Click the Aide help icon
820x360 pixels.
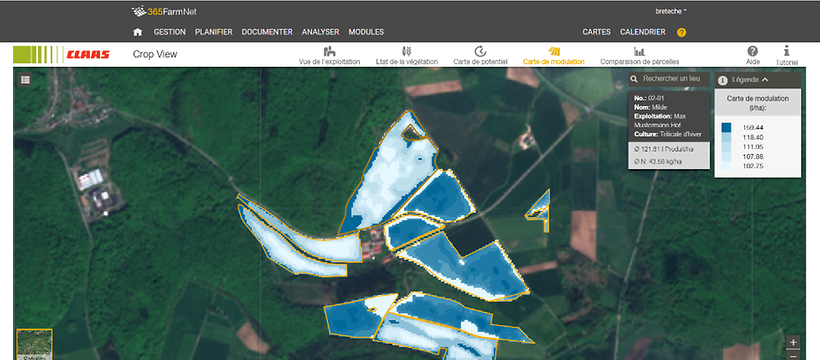tap(753, 55)
